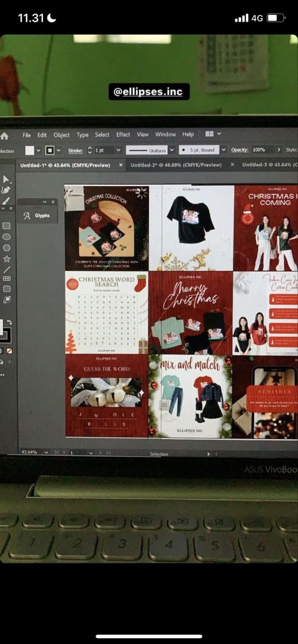Collapse the floating tools panel double arrows
Viewport: 298px width, 644px height.
(x=3, y=208)
